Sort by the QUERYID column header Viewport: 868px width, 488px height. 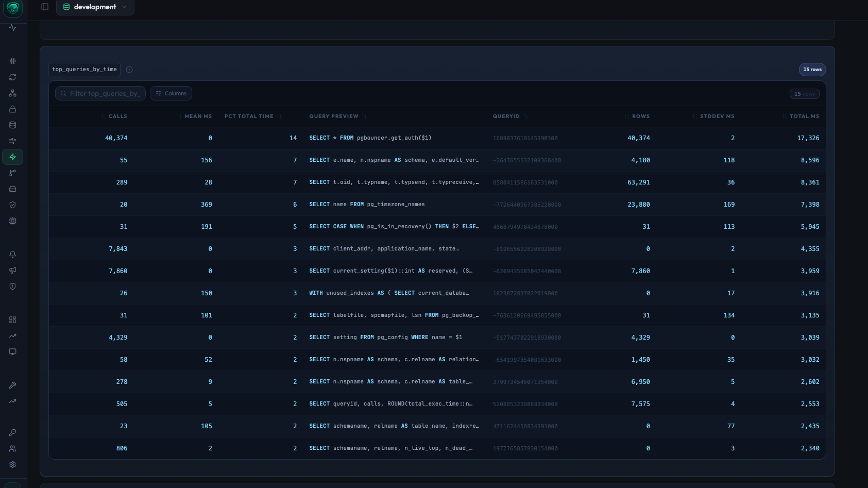510,116
